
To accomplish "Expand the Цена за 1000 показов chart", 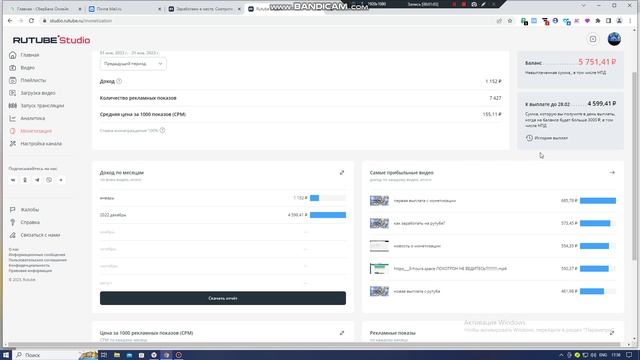I will [342, 333].
